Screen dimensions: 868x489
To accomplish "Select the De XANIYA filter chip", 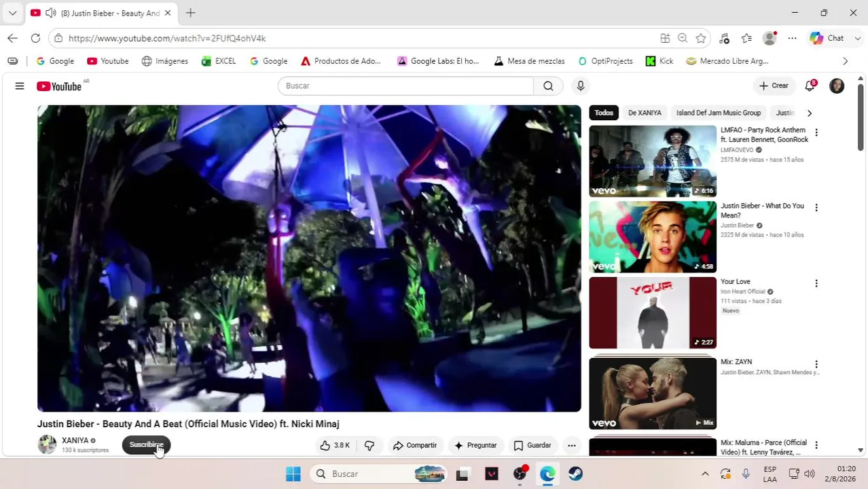I will coord(645,113).
